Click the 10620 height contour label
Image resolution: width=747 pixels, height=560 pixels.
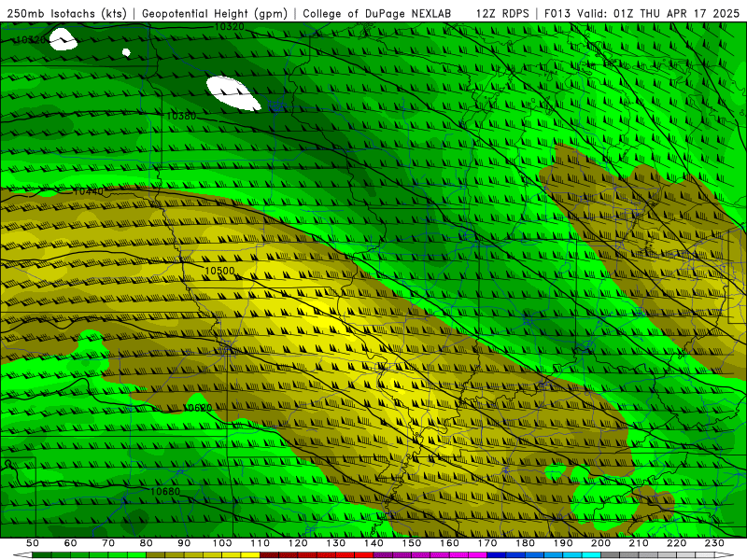click(198, 408)
